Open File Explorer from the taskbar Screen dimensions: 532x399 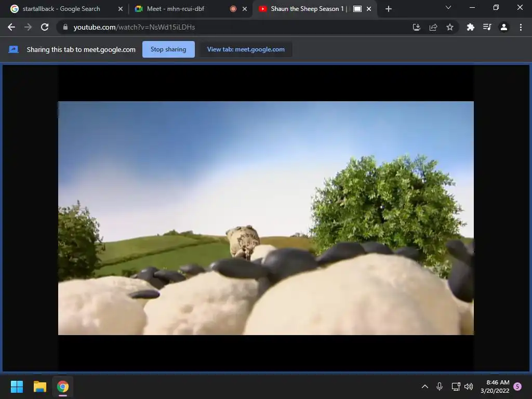[x=39, y=387]
